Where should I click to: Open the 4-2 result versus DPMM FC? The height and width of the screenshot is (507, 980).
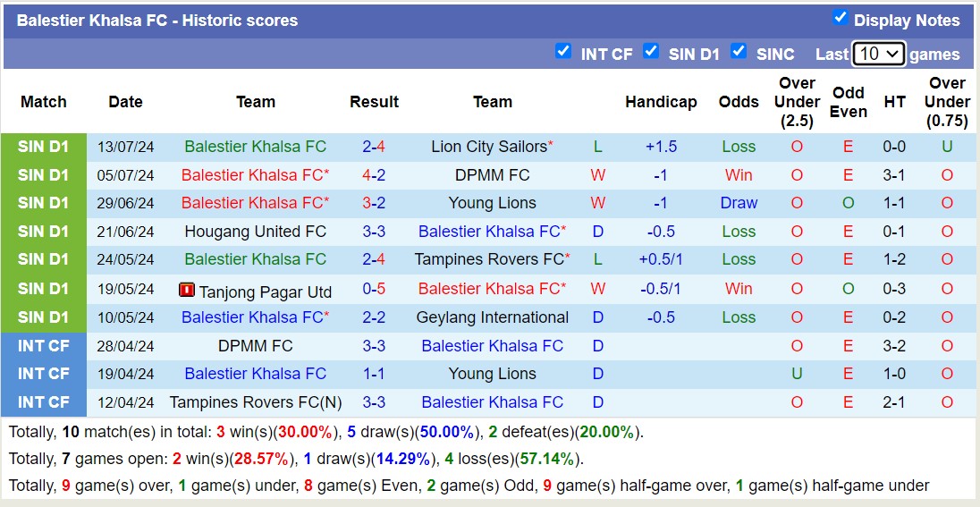point(374,175)
